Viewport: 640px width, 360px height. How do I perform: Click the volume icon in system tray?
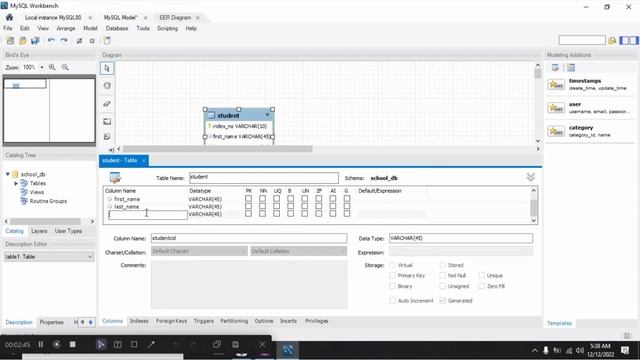point(580,350)
